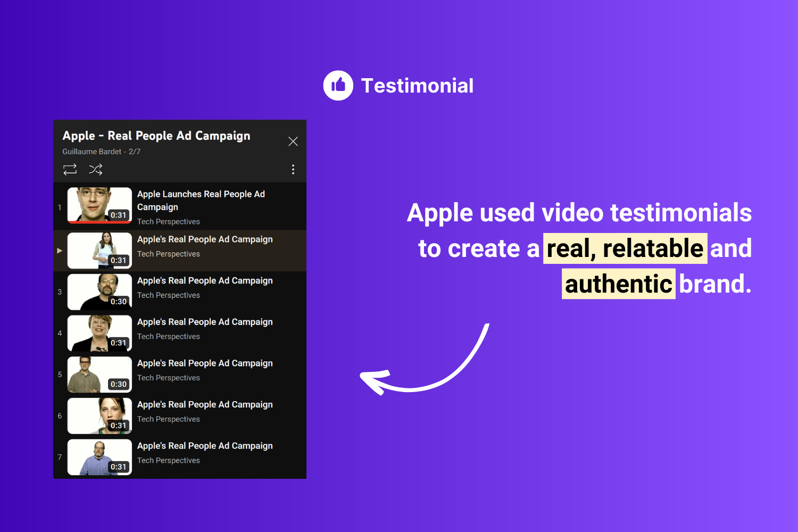Play Apple Launches Real People Ad Campaign
The width and height of the screenshot is (798, 532).
201,200
